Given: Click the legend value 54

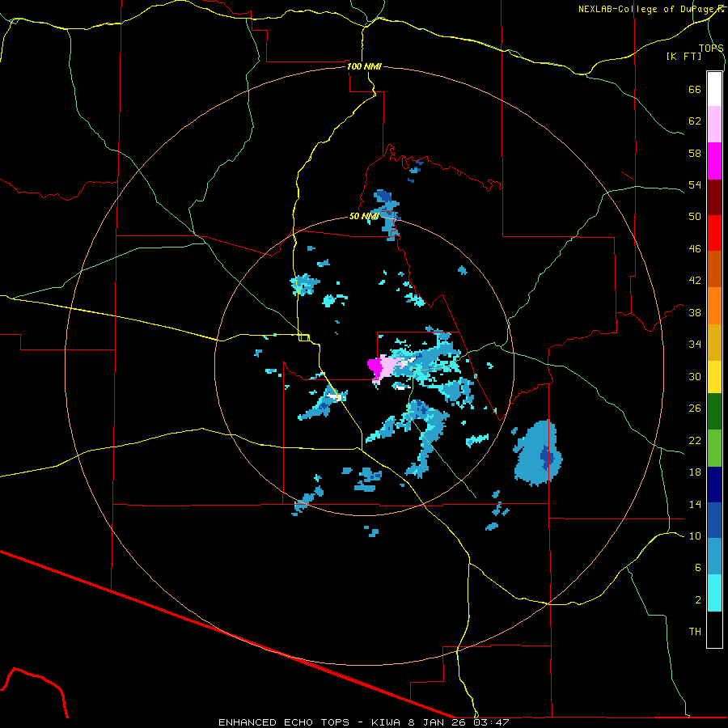Looking at the screenshot, I should point(695,184).
